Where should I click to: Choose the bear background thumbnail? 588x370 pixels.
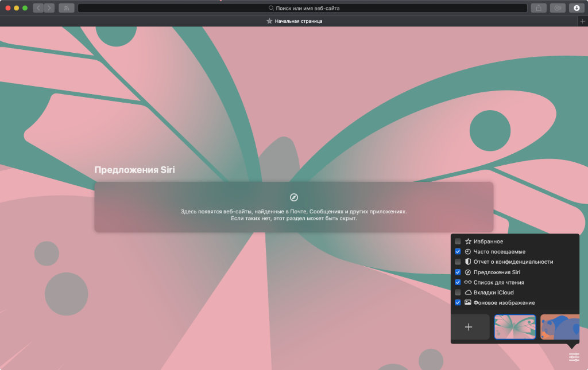pyautogui.click(x=559, y=327)
